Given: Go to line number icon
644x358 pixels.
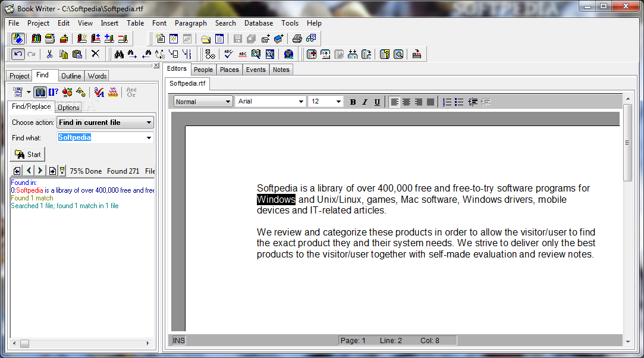Looking at the screenshot, I should [187, 54].
